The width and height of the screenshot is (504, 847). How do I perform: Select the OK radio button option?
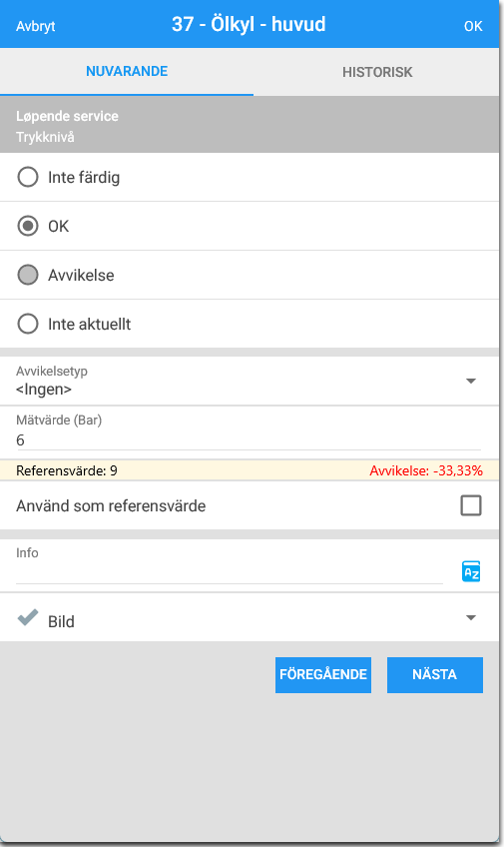[28, 226]
